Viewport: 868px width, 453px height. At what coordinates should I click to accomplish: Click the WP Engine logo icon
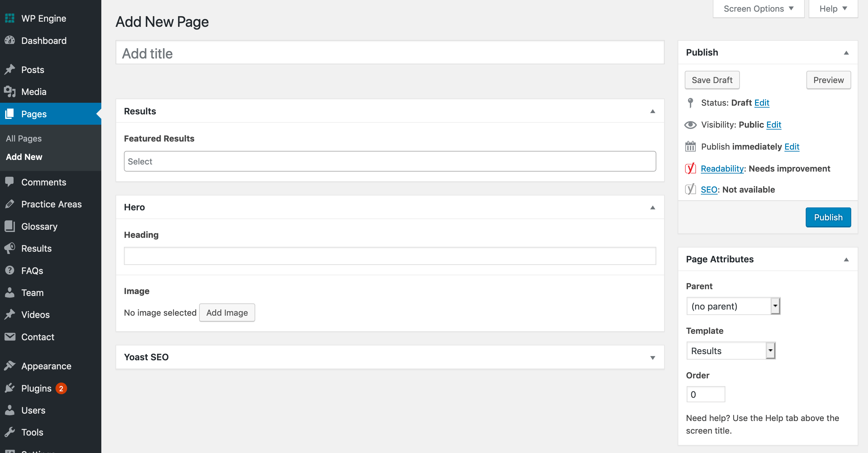pos(10,18)
